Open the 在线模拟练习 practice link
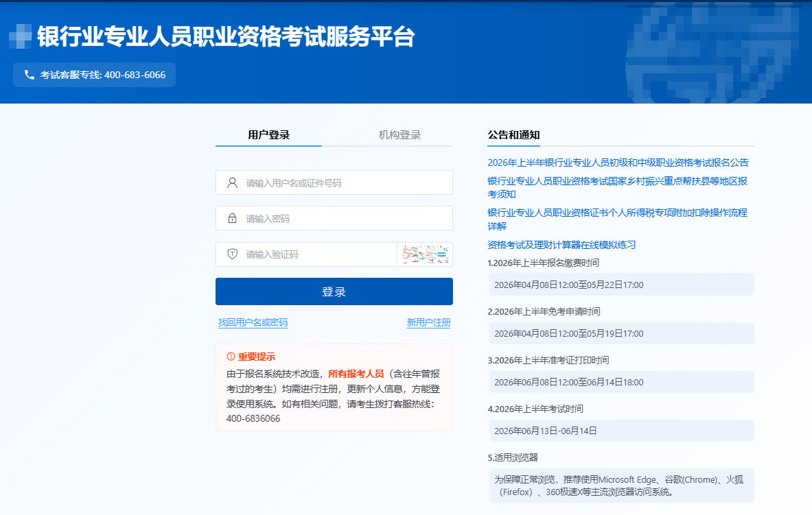 point(561,245)
